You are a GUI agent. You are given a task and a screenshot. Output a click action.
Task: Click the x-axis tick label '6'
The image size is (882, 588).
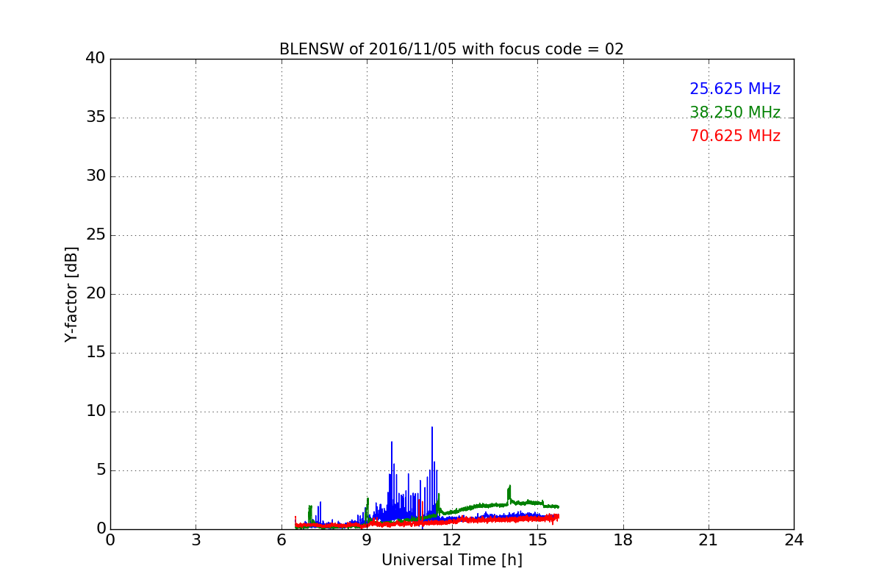pyautogui.click(x=282, y=539)
